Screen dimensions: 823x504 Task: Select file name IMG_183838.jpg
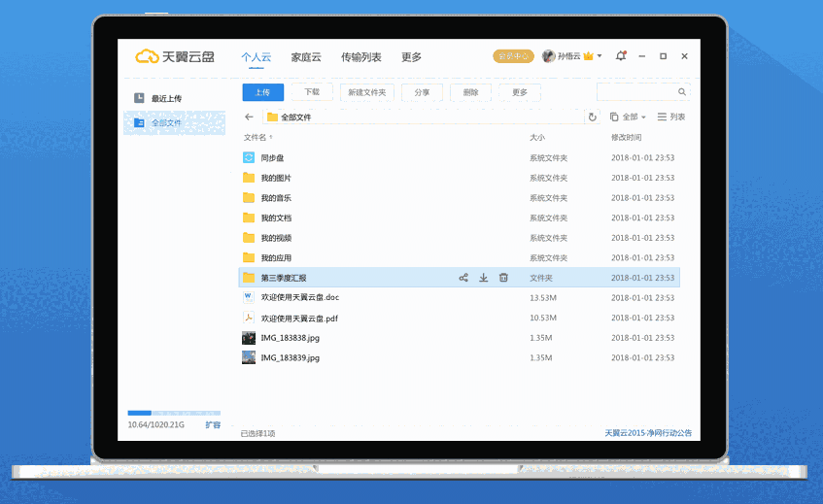(x=291, y=338)
